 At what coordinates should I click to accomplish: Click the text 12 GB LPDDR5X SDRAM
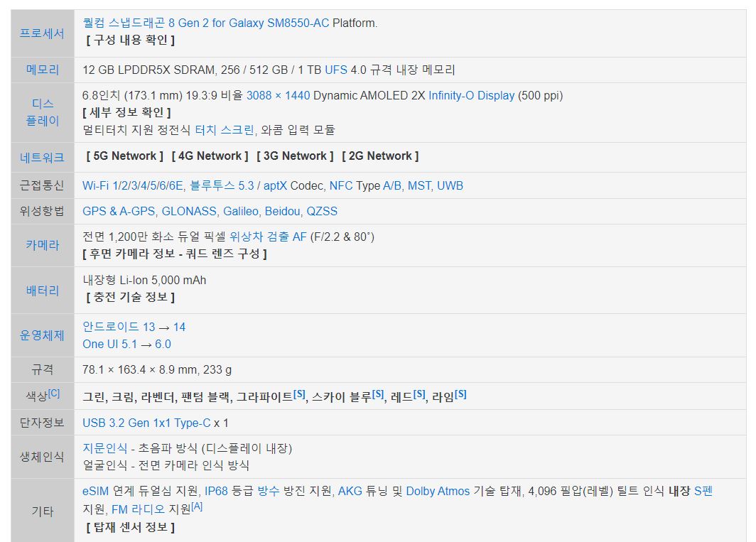point(148,70)
